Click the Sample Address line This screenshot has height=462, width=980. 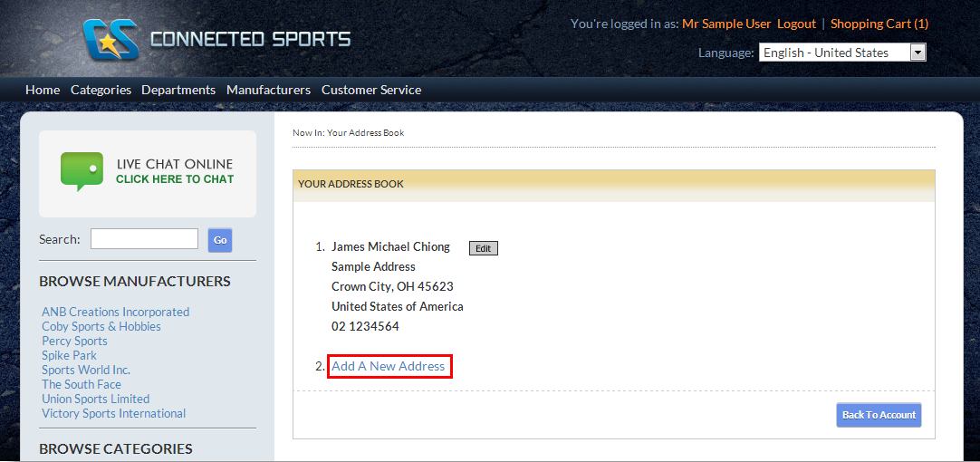(373, 266)
